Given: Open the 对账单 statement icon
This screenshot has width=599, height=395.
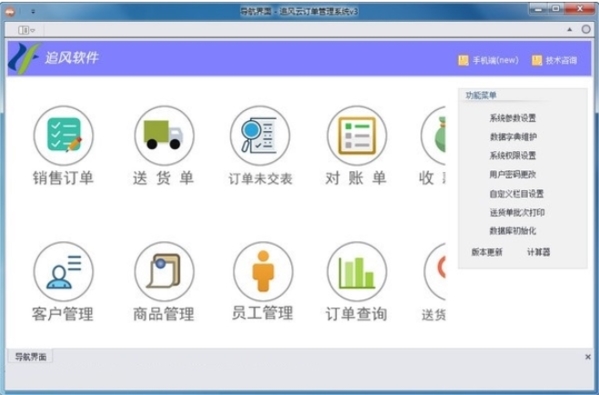Looking at the screenshot, I should (x=357, y=136).
